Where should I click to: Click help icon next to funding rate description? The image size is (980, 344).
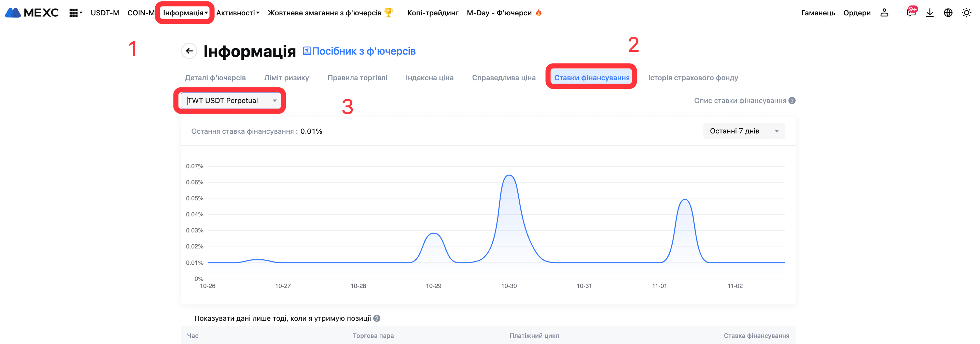tap(792, 101)
